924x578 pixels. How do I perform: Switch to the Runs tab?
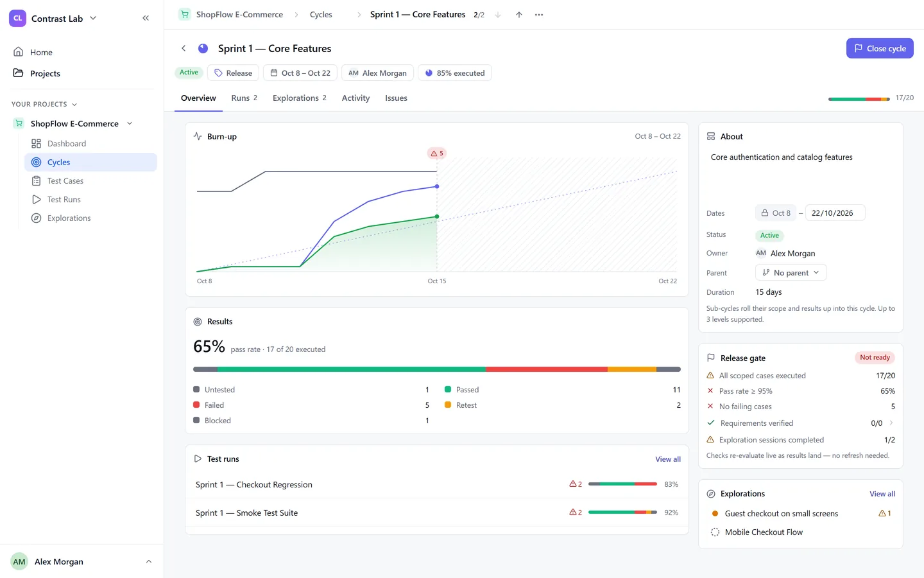point(244,98)
